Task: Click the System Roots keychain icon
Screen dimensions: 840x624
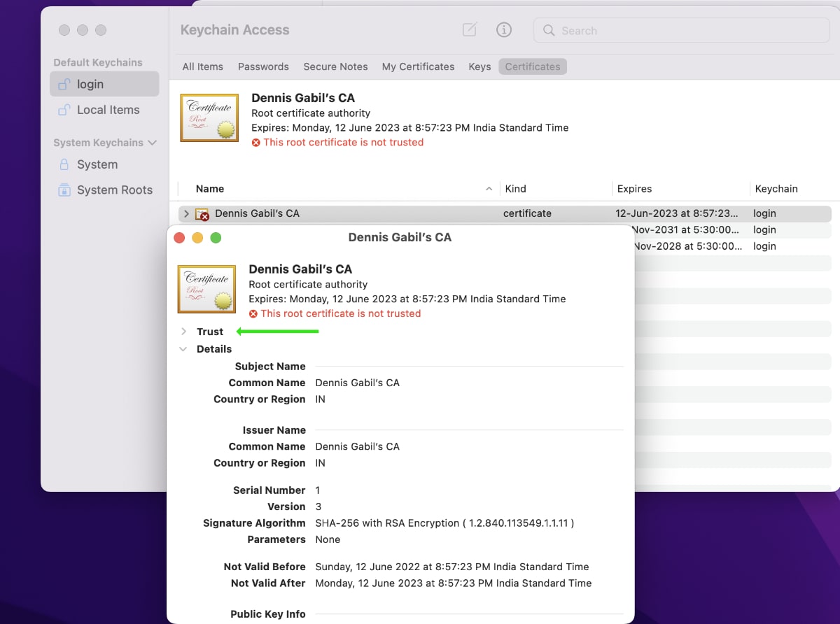Action: click(64, 190)
